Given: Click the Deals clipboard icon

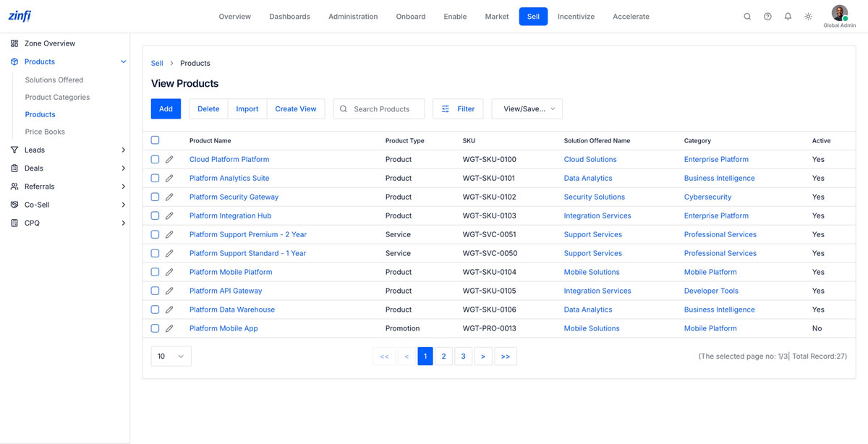Looking at the screenshot, I should pos(14,168).
